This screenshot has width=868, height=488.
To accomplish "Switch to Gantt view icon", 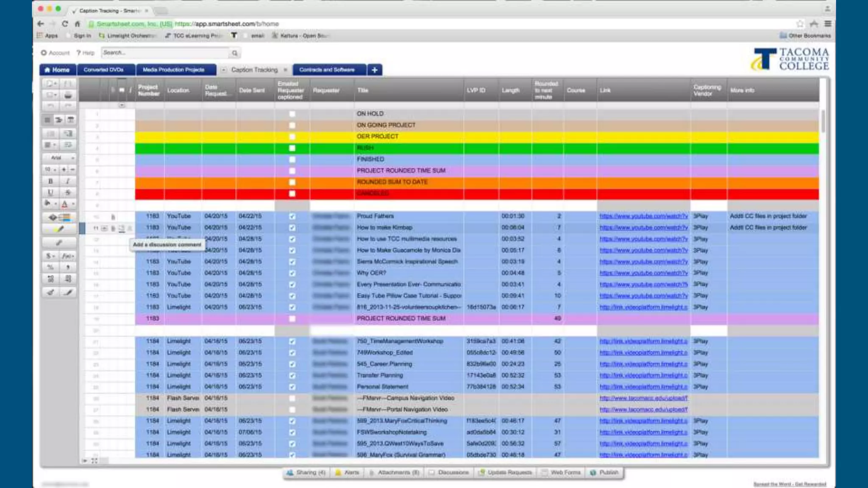I will point(59,120).
